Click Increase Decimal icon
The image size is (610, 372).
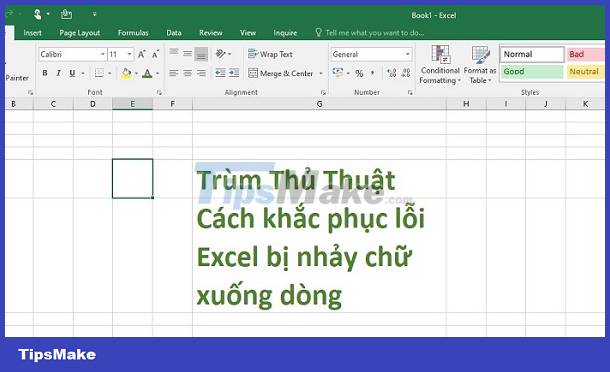pos(391,73)
